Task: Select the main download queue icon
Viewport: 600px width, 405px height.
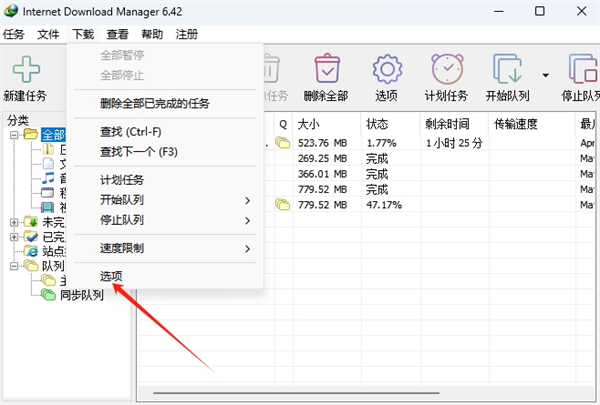Action: (x=49, y=280)
